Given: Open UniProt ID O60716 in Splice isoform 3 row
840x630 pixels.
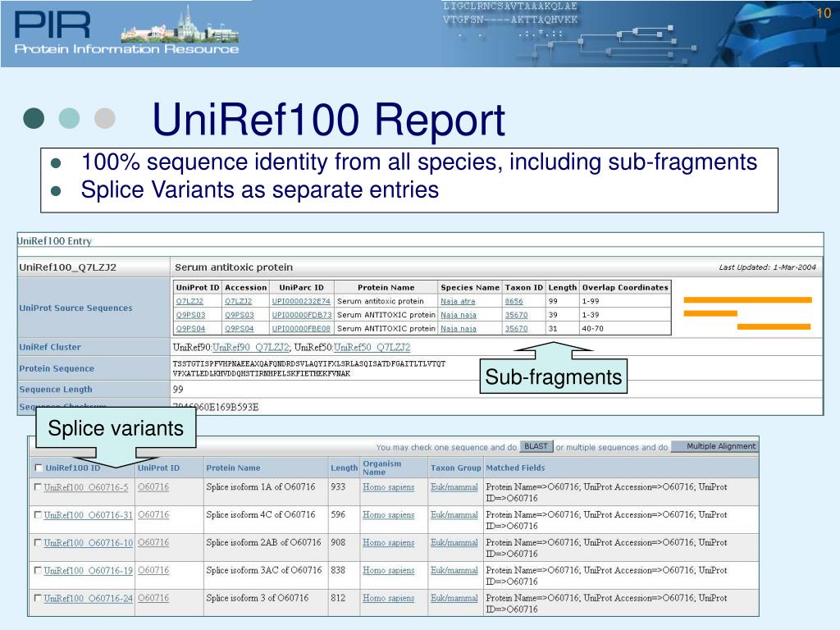Looking at the screenshot, I should pos(153,598).
